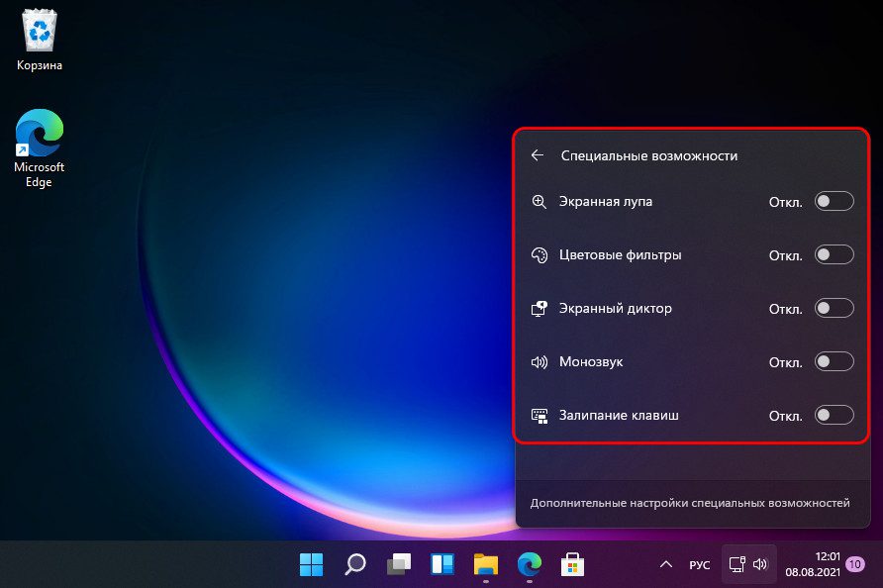
Task: Open the Widgets panel from taskbar
Action: click(x=442, y=564)
